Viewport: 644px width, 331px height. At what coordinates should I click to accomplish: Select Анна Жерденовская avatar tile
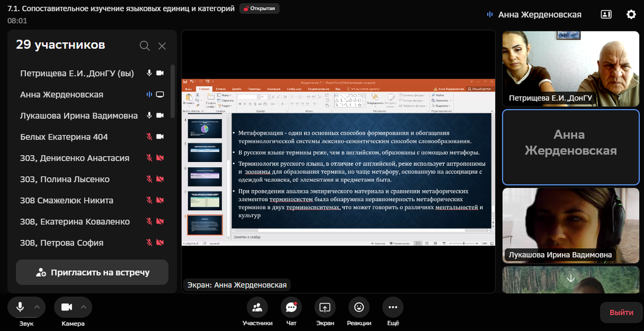[570, 147]
